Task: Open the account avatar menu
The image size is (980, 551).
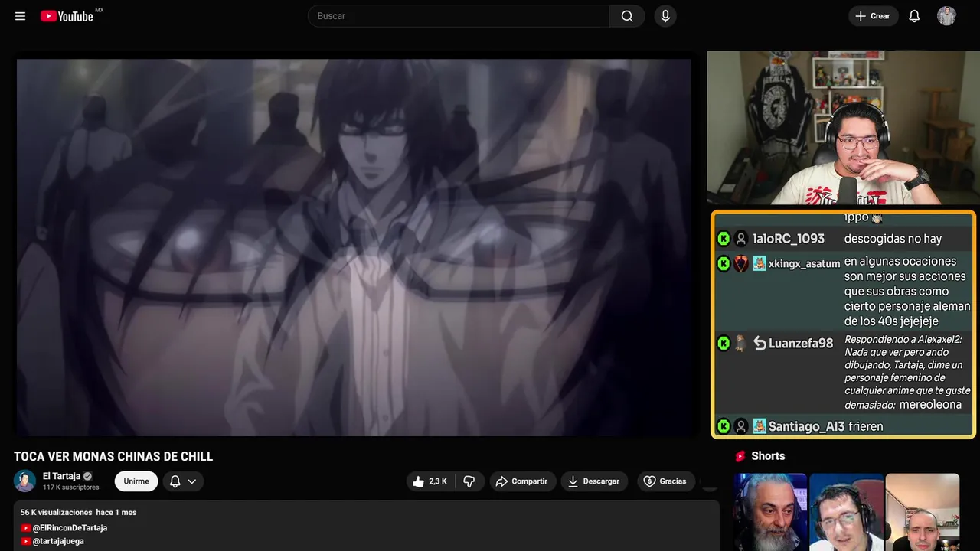Action: point(946,16)
